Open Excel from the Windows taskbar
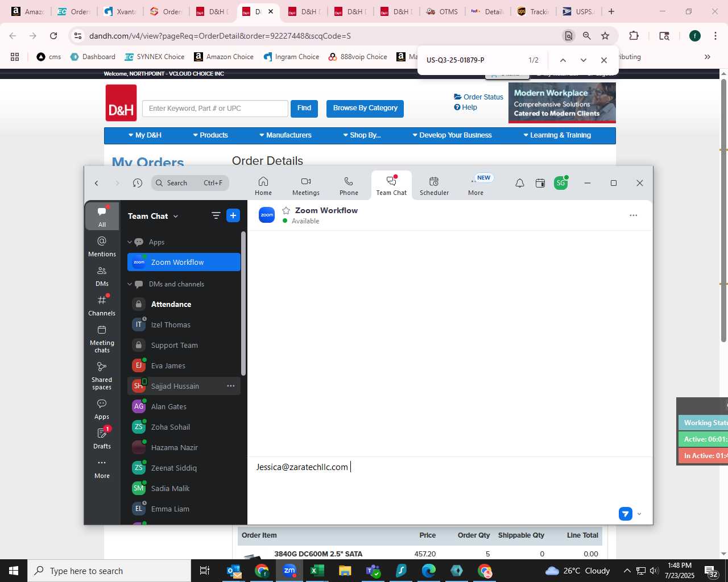This screenshot has width=728, height=582. pos(317,571)
